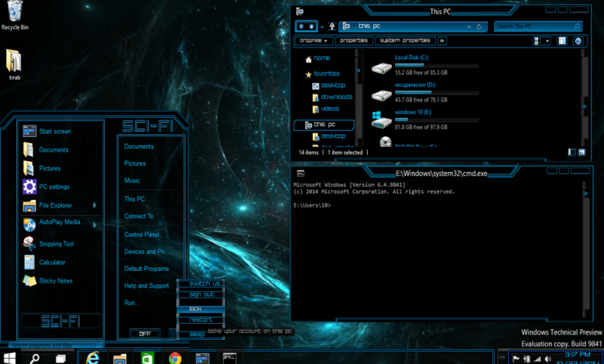This screenshot has width=604, height=364.
Task: Open the taskbar Search magnifier
Action: tap(35, 359)
